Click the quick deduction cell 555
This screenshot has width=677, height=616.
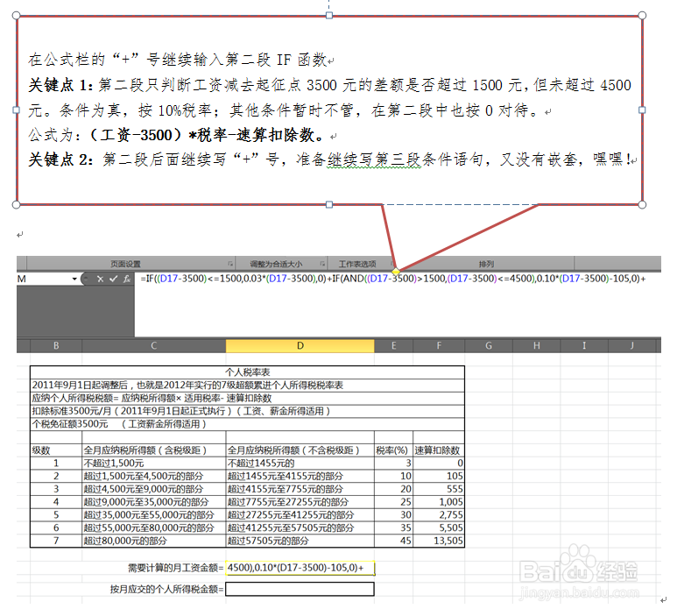tap(439, 490)
